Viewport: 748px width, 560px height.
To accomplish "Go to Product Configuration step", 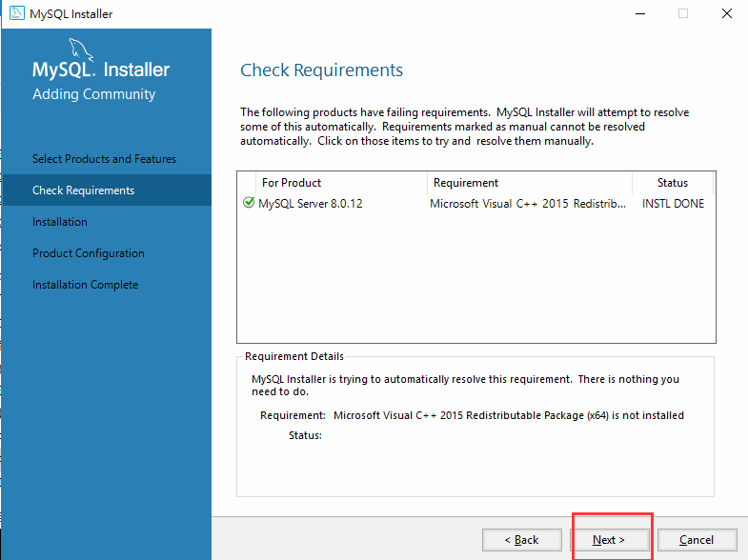I will click(89, 253).
